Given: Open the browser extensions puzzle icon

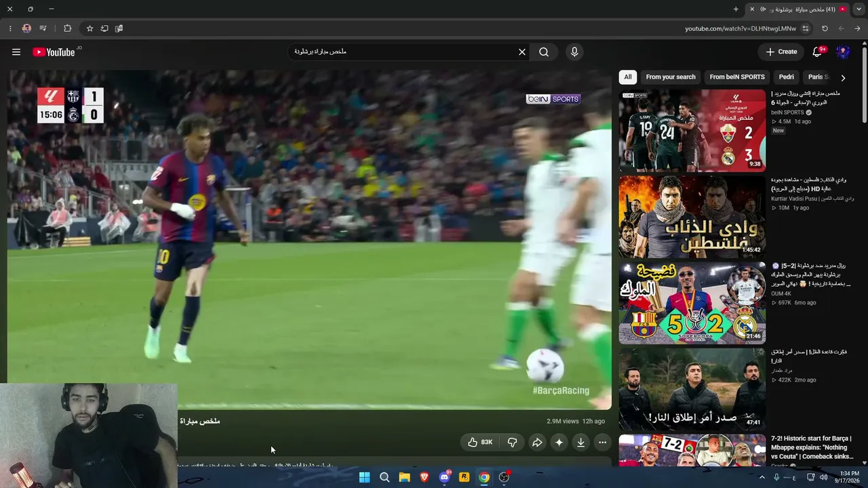Looking at the screenshot, I should (x=67, y=28).
